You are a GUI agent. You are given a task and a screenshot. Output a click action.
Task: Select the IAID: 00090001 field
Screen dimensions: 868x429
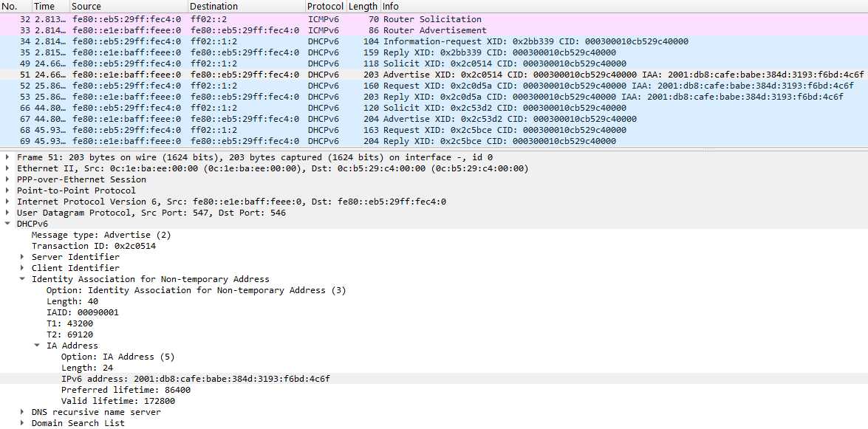83,312
